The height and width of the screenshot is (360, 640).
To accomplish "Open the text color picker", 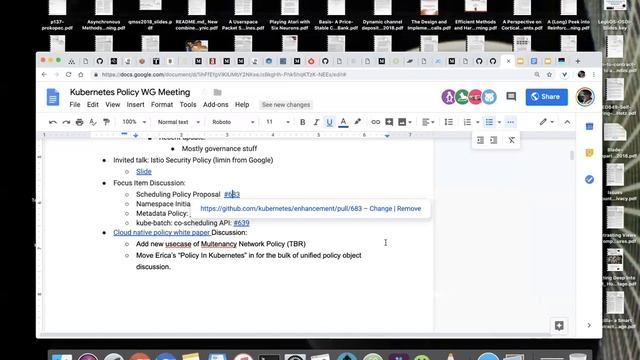I will 343,122.
